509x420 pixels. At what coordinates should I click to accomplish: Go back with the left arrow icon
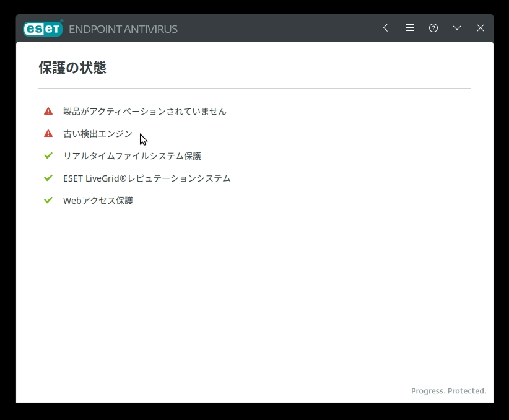pos(386,28)
